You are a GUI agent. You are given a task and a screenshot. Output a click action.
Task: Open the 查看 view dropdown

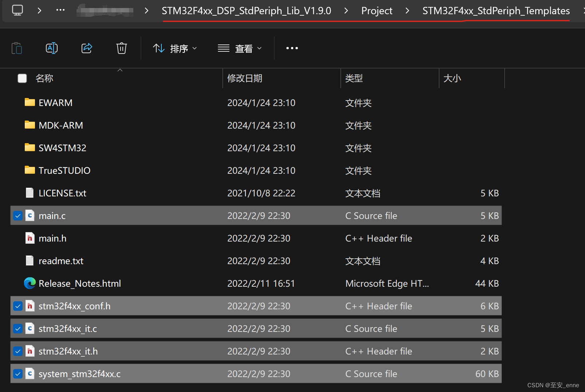tap(245, 48)
